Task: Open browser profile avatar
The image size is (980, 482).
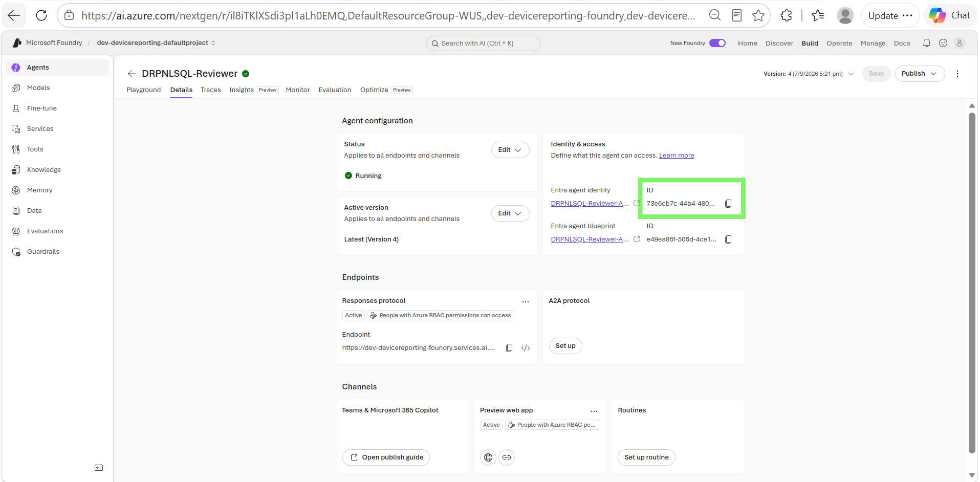Action: [845, 15]
